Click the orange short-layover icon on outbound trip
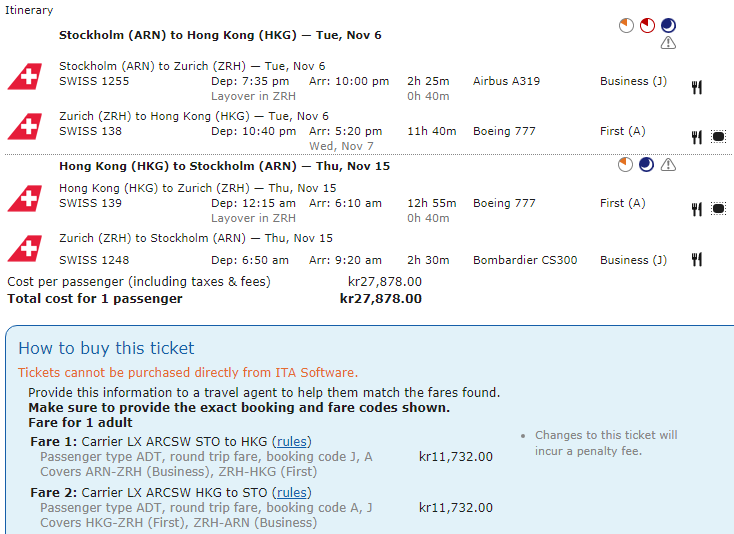734x534 pixels. (x=626, y=25)
